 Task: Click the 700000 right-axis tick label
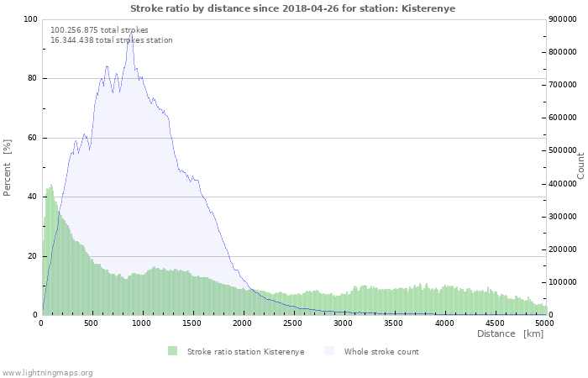coord(563,85)
